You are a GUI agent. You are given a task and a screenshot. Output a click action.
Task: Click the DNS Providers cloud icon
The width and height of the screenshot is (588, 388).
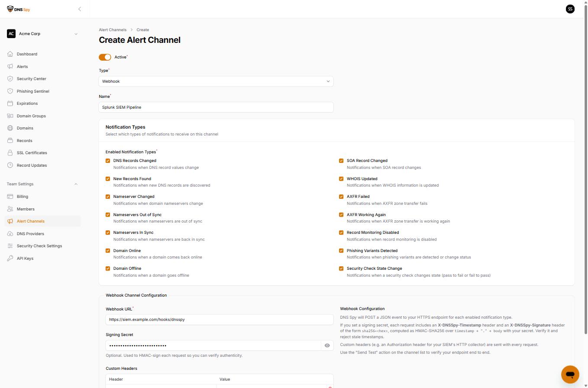click(10, 234)
